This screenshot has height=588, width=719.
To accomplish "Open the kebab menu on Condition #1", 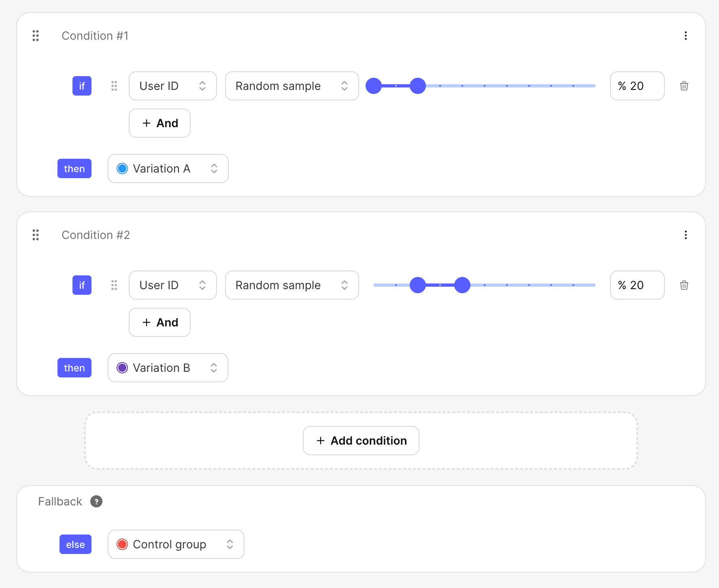I will tap(685, 36).
